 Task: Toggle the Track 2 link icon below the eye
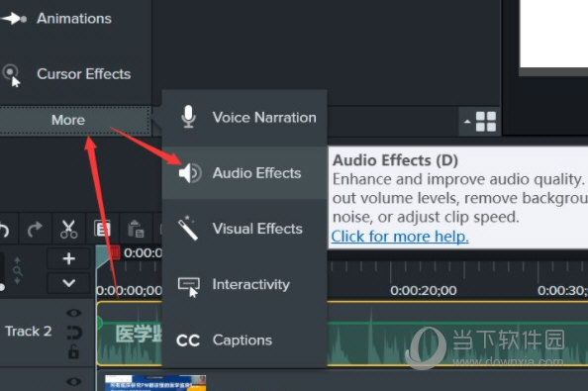pyautogui.click(x=74, y=333)
